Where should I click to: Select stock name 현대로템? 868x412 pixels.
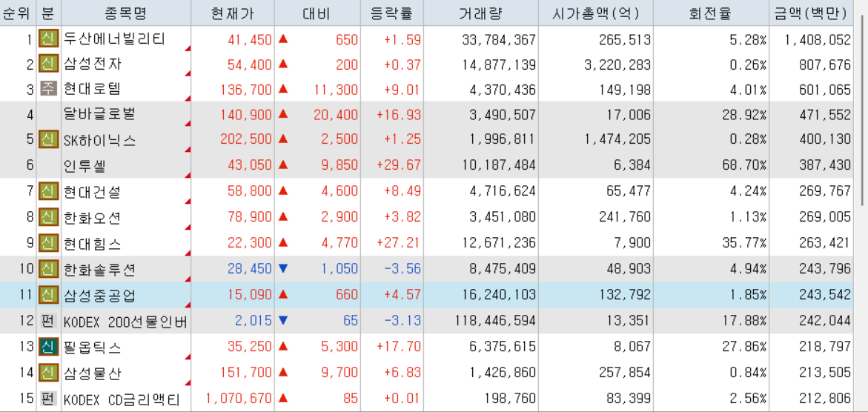click(93, 89)
